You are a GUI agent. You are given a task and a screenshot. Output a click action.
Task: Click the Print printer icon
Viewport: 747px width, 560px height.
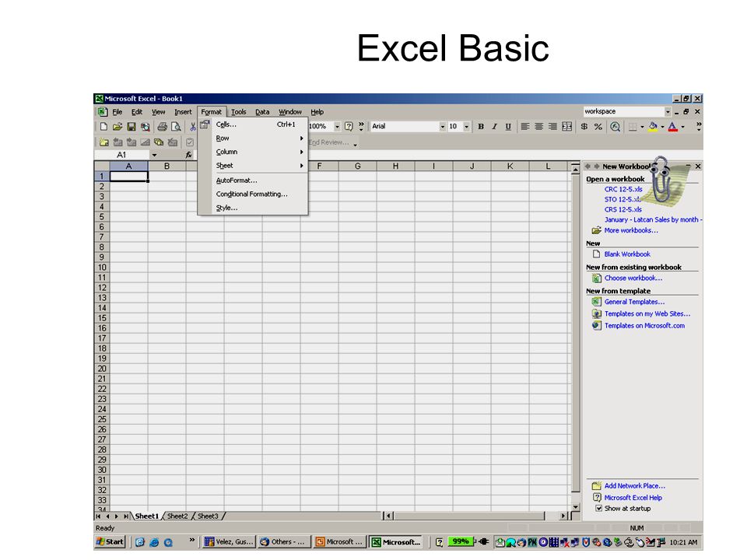(162, 127)
